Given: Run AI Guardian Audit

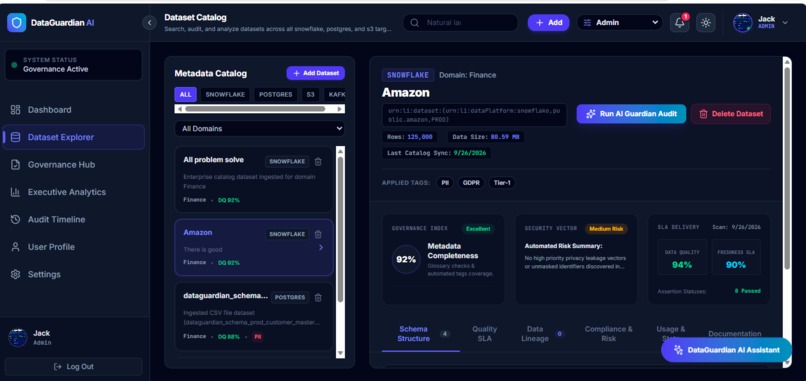Looking at the screenshot, I should coord(631,114).
